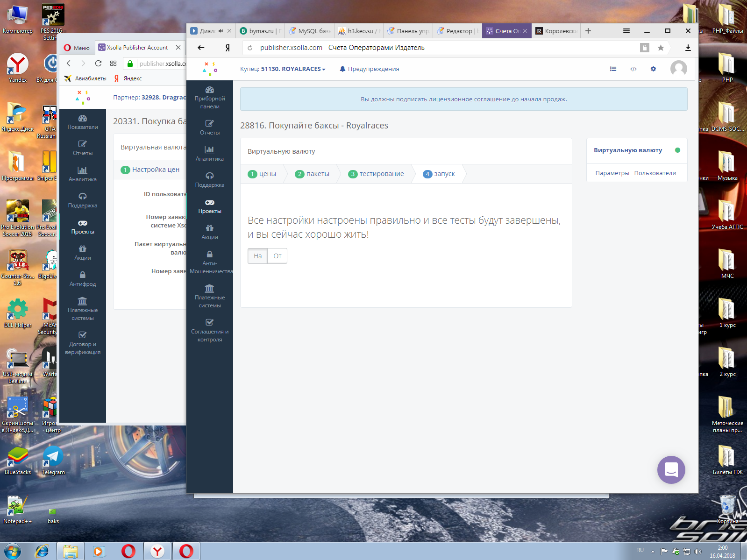Screen dimensions: 747x560
Task: Toggle sound mute on Диалоги tab
Action: tap(221, 31)
